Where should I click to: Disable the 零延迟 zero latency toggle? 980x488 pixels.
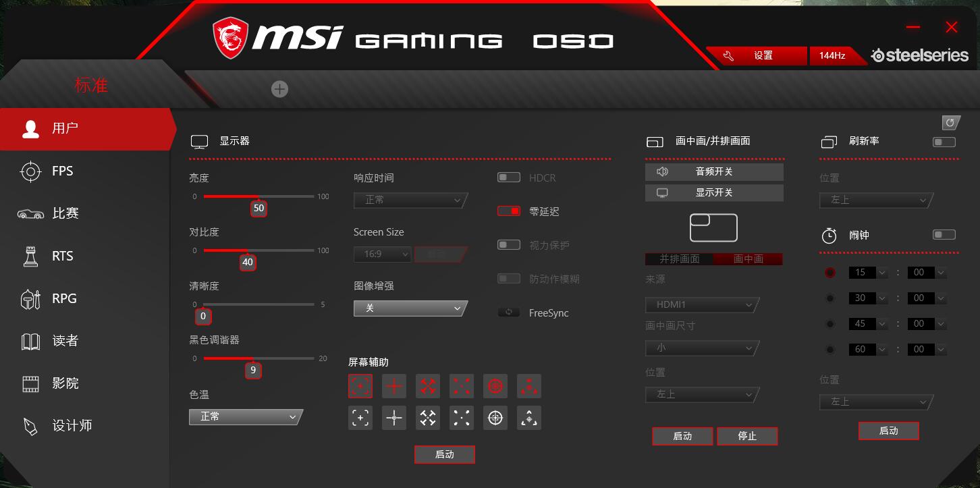pos(508,211)
